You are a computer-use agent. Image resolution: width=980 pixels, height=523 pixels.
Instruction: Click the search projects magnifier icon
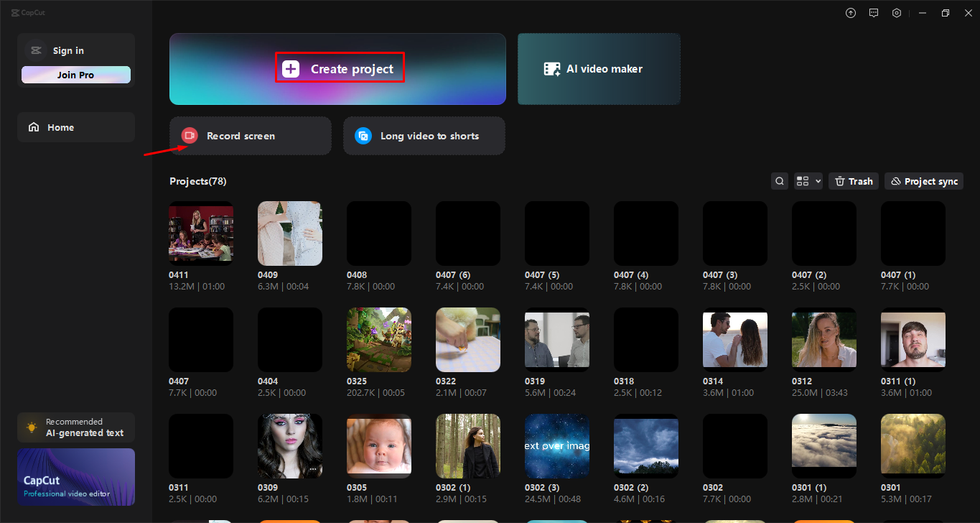(780, 181)
